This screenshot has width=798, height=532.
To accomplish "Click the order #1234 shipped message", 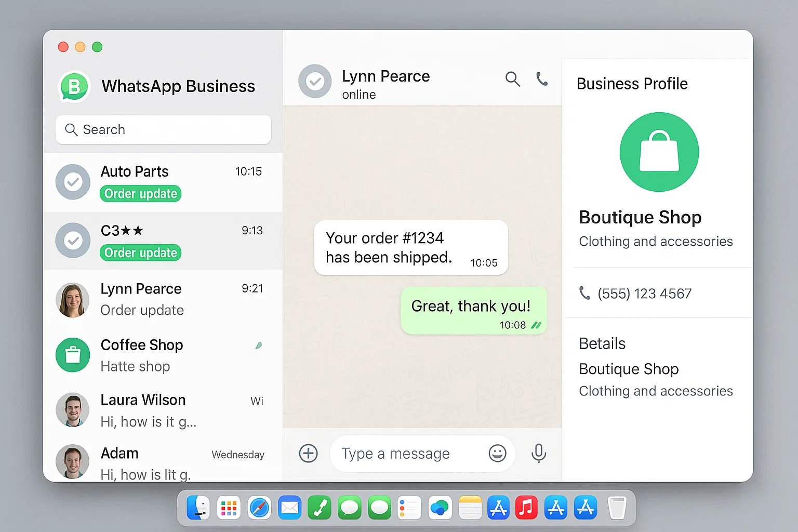I will point(411,248).
